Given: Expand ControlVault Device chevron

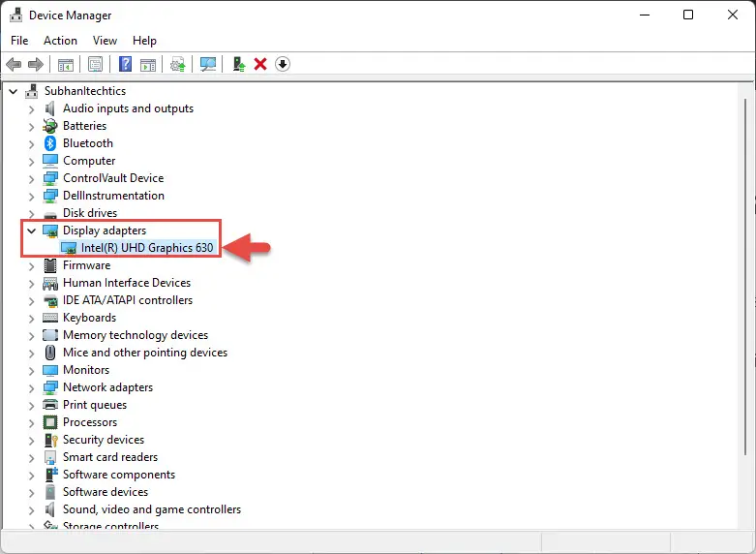Looking at the screenshot, I should [31, 179].
